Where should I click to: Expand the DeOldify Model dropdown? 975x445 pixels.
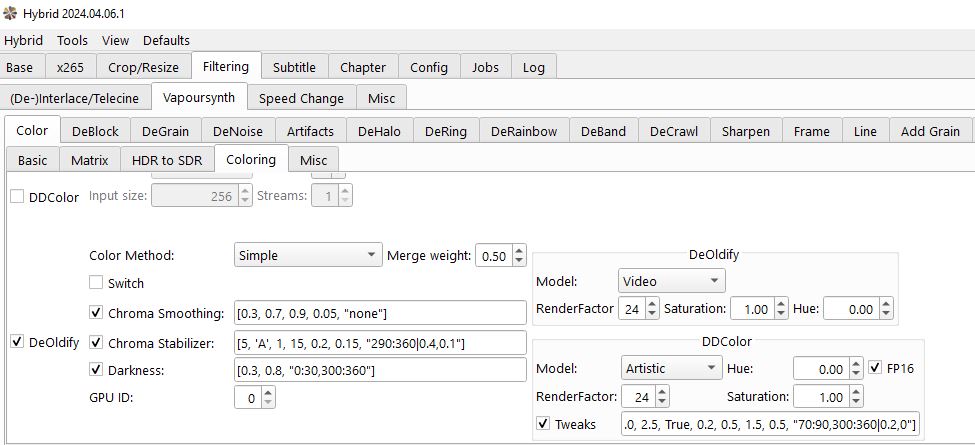click(671, 281)
